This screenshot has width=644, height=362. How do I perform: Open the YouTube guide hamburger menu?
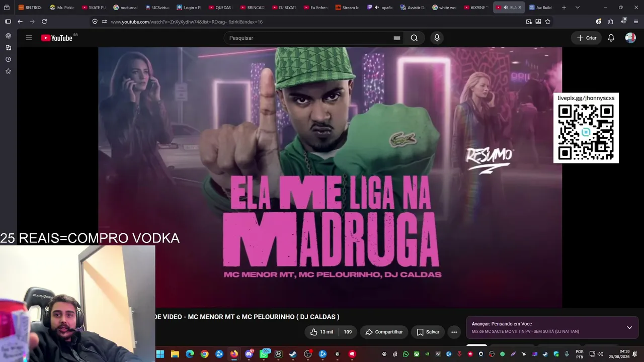pos(29,38)
